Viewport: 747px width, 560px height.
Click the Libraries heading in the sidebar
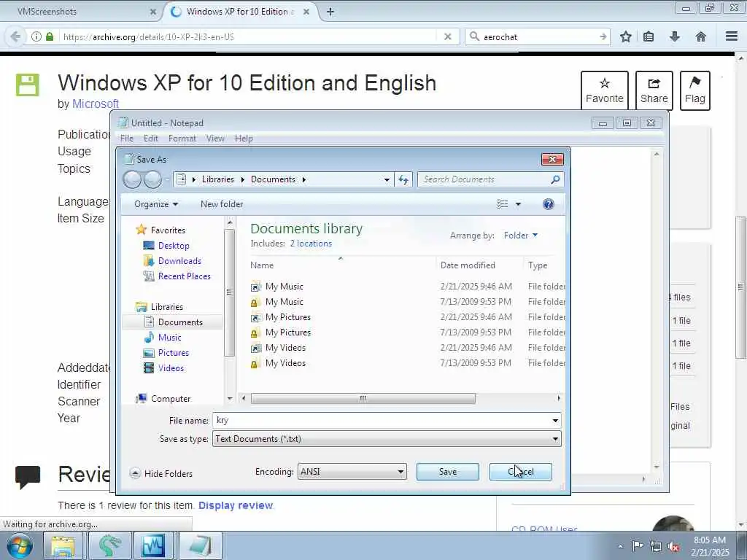167,307
